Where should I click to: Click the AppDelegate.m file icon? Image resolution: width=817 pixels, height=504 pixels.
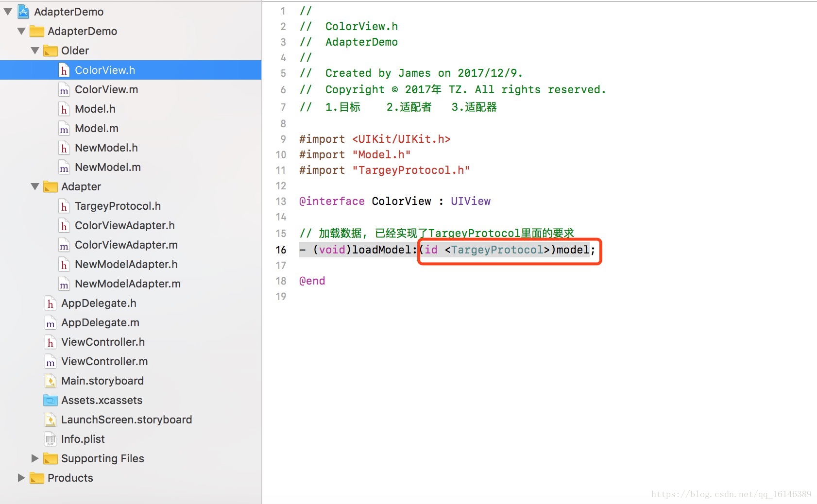coord(51,323)
